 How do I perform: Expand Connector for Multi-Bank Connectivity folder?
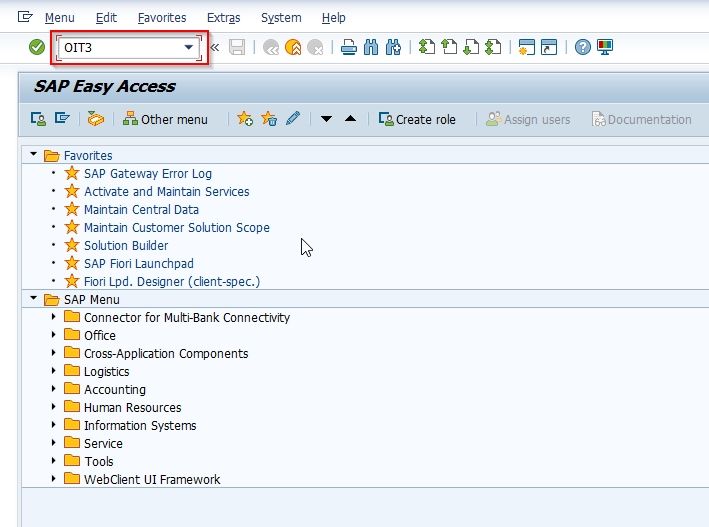tap(53, 317)
